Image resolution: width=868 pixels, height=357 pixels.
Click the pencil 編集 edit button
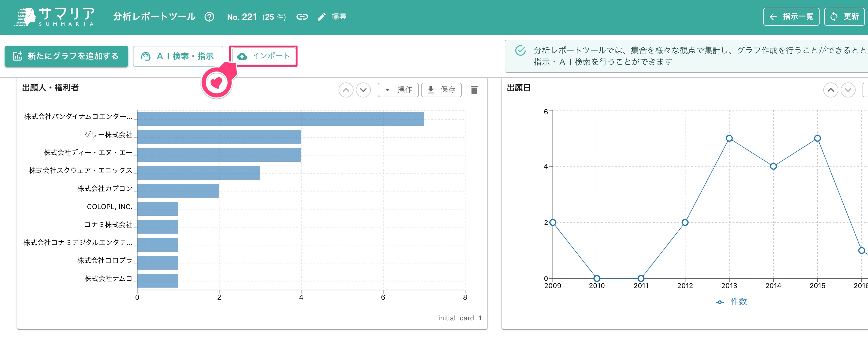(332, 16)
